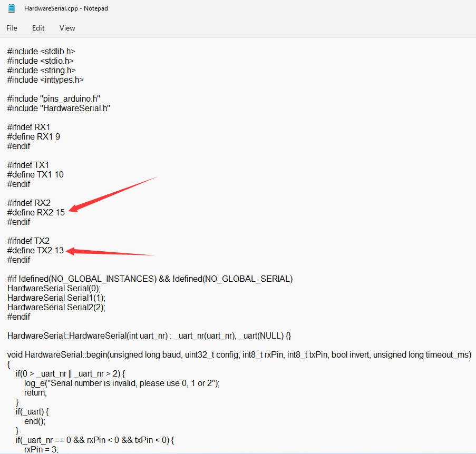Click the #ifndef TX2 line
The width and height of the screenshot is (476, 454).
pyautogui.click(x=28, y=241)
